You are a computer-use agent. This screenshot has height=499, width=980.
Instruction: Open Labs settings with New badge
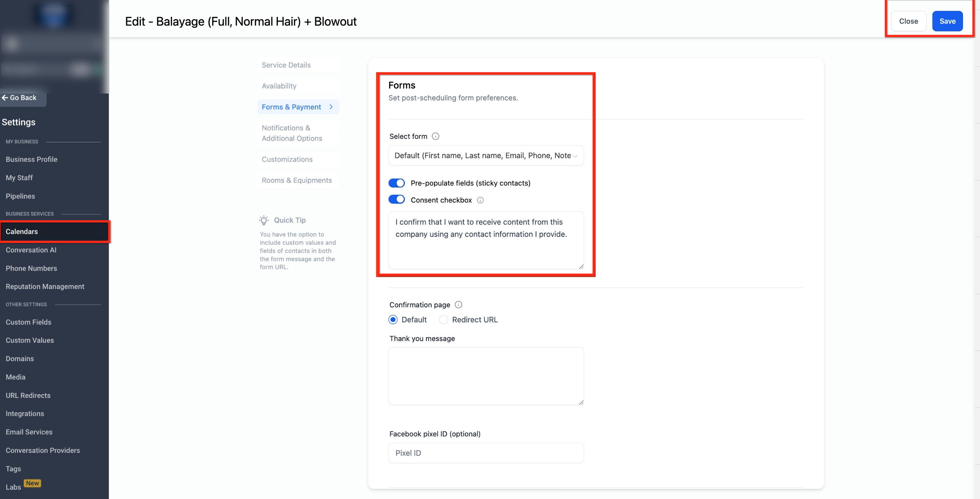[13, 487]
